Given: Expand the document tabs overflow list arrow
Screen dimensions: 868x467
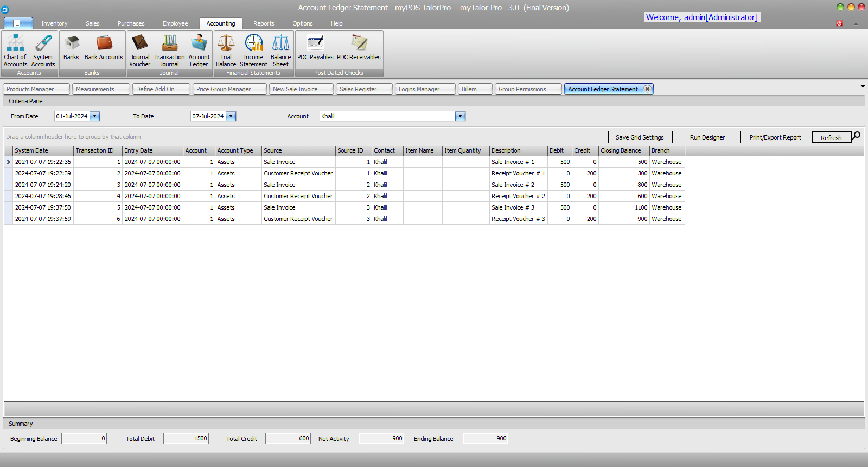Looking at the screenshot, I should (863, 86).
